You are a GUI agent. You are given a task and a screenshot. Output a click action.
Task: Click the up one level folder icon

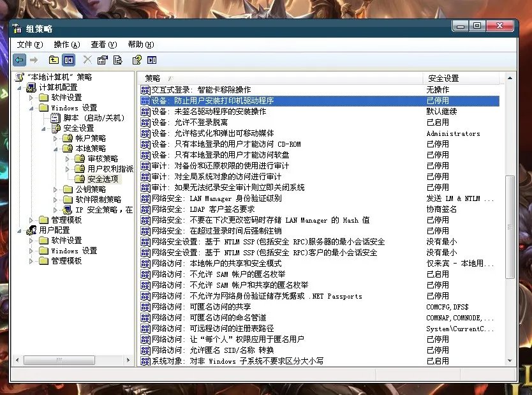click(54, 59)
